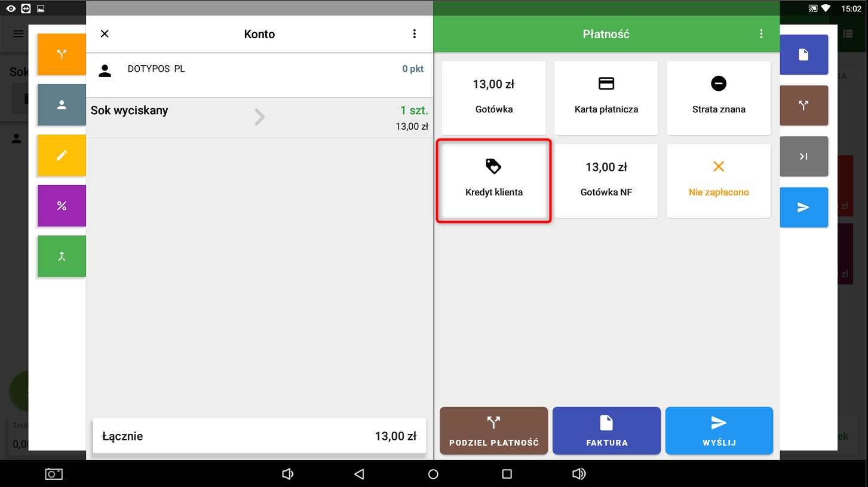Screen dimensions: 868x487
Task: Tap the green merge icon
Action: [62, 256]
